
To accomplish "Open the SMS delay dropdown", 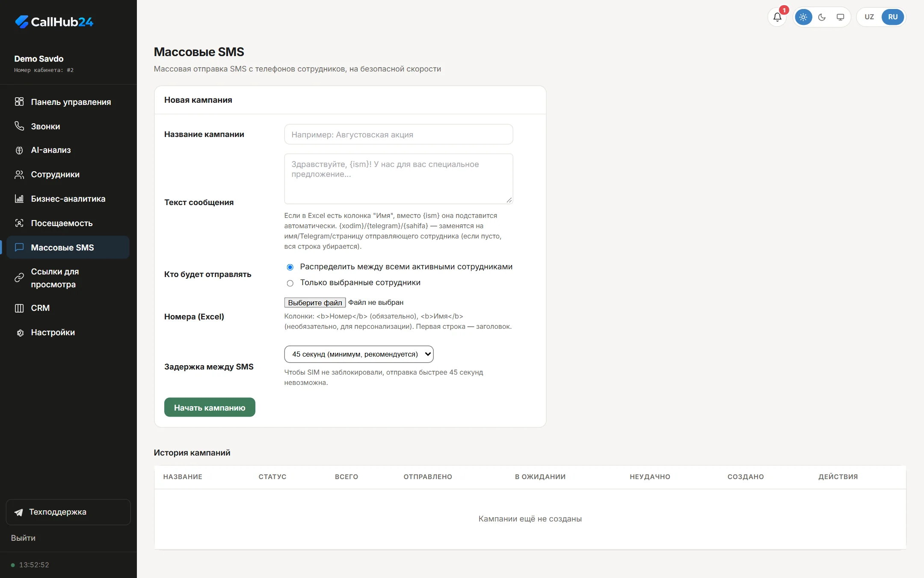I will pyautogui.click(x=359, y=354).
